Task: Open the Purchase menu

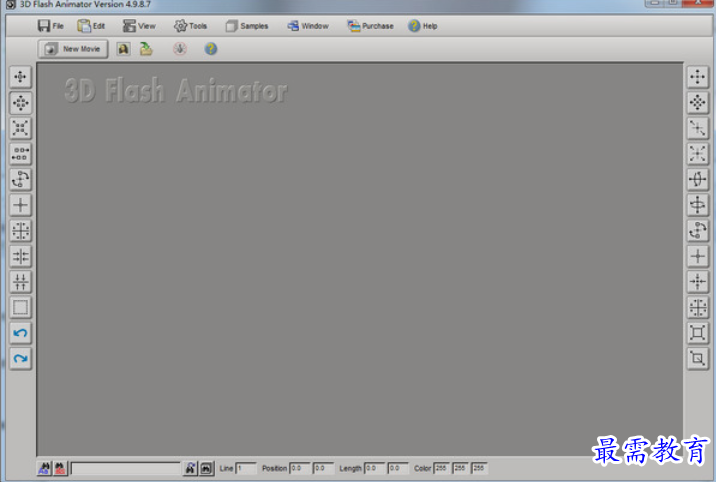Action: pyautogui.click(x=370, y=26)
